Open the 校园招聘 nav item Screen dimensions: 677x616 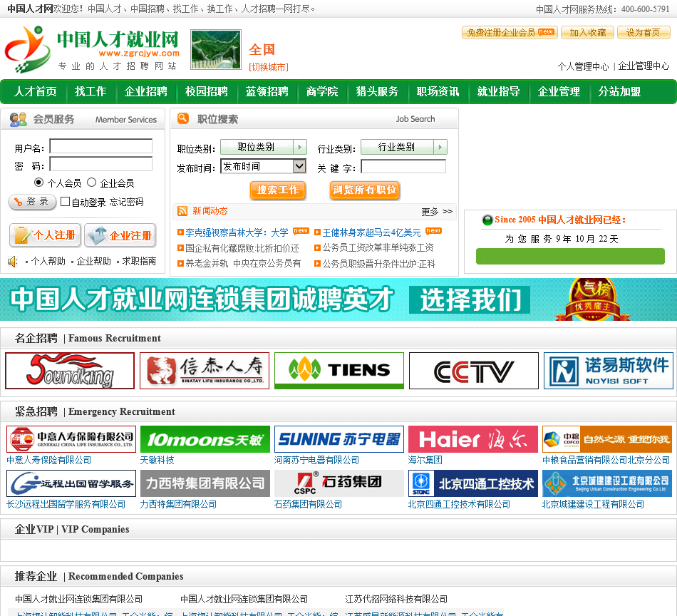pos(207,91)
